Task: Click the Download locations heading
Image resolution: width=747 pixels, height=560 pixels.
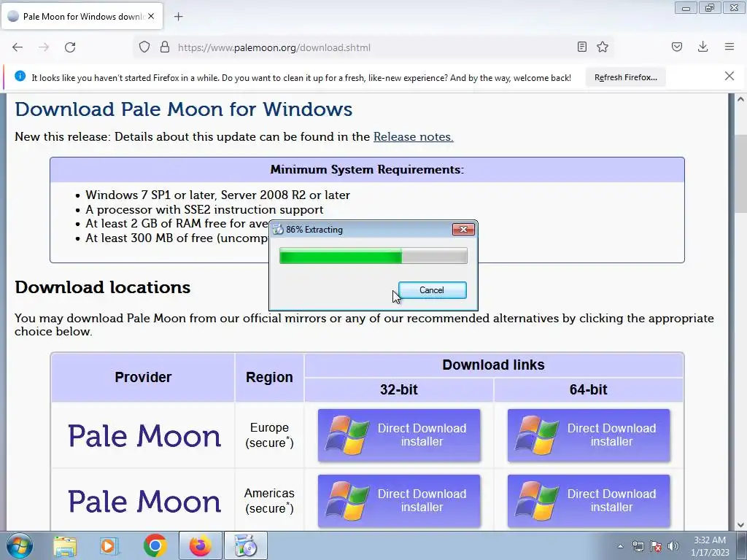Action: point(102,287)
